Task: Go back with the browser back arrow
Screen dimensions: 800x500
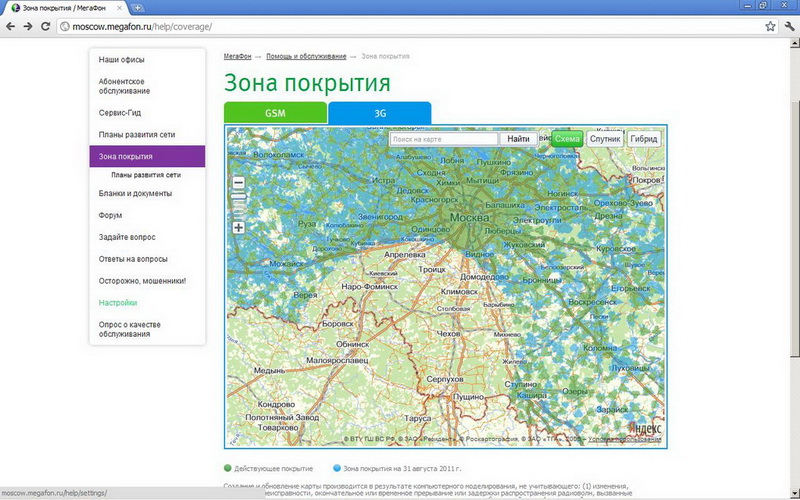Action: 10,27
